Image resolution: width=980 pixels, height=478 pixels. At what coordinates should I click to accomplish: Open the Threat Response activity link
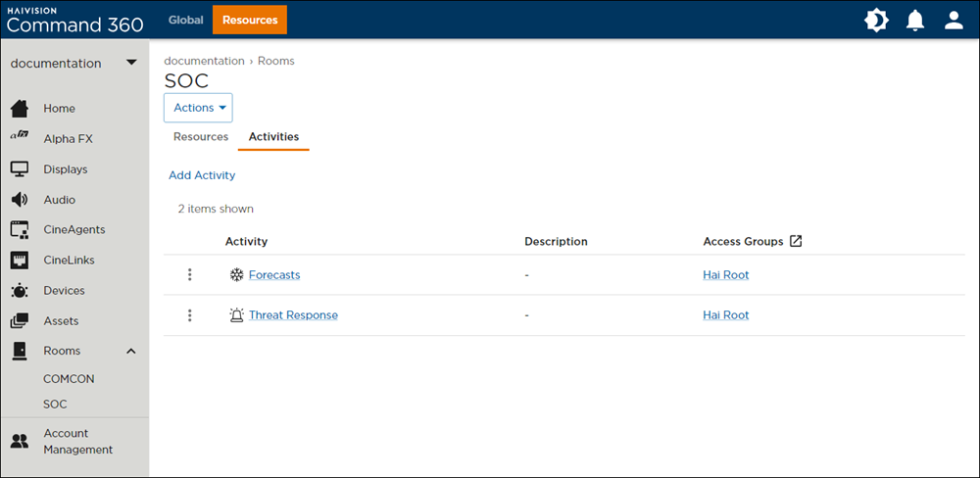coord(293,315)
